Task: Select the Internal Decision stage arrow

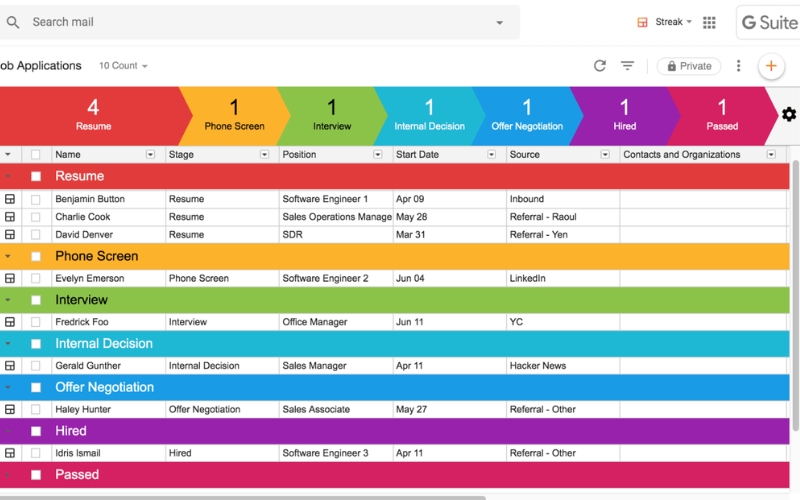Action: pos(429,116)
